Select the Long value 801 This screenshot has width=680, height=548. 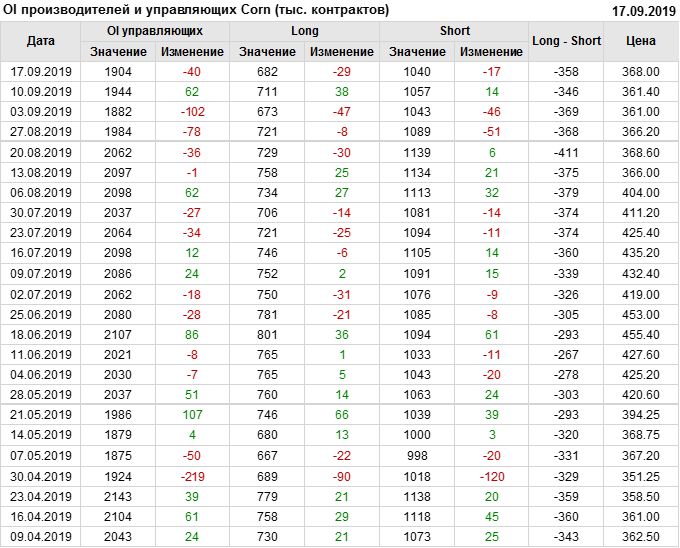click(x=267, y=335)
